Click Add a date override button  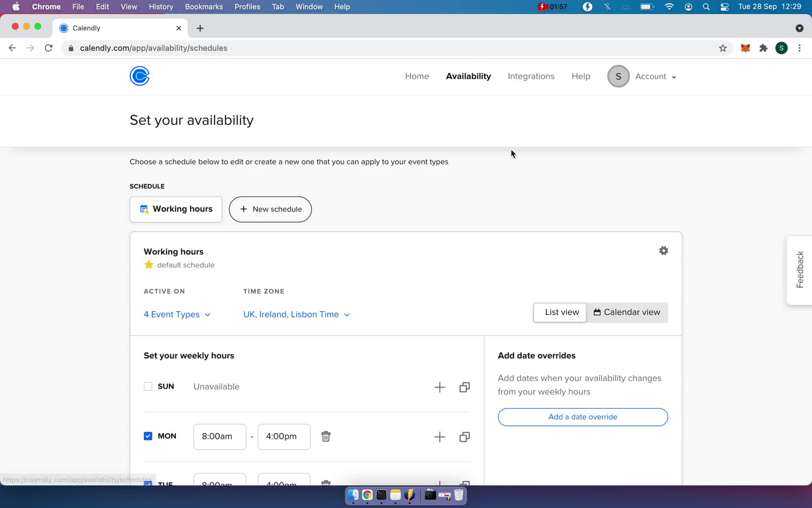click(x=584, y=417)
